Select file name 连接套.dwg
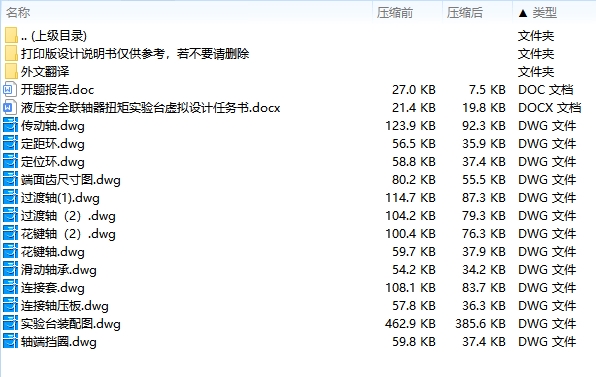596x377 pixels. pyautogui.click(x=53, y=288)
